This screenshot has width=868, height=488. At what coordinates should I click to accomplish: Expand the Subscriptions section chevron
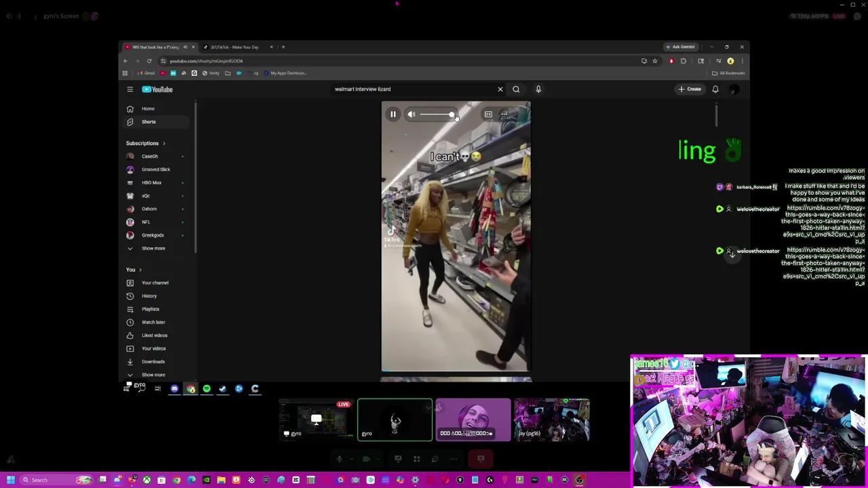pos(163,143)
